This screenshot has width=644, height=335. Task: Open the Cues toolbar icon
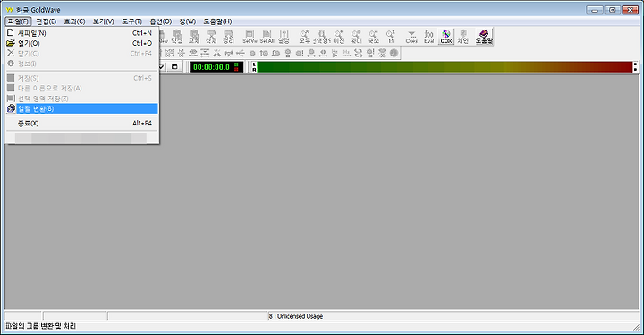(x=411, y=37)
